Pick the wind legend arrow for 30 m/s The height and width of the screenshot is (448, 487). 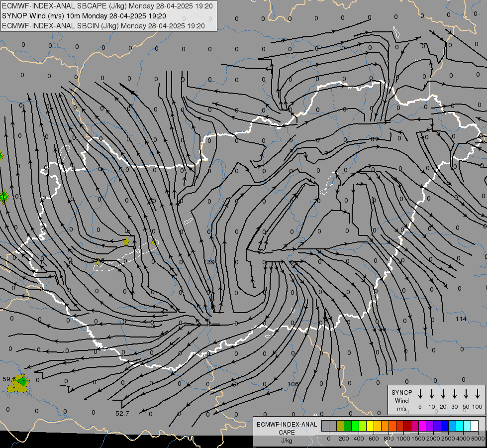pos(454,394)
